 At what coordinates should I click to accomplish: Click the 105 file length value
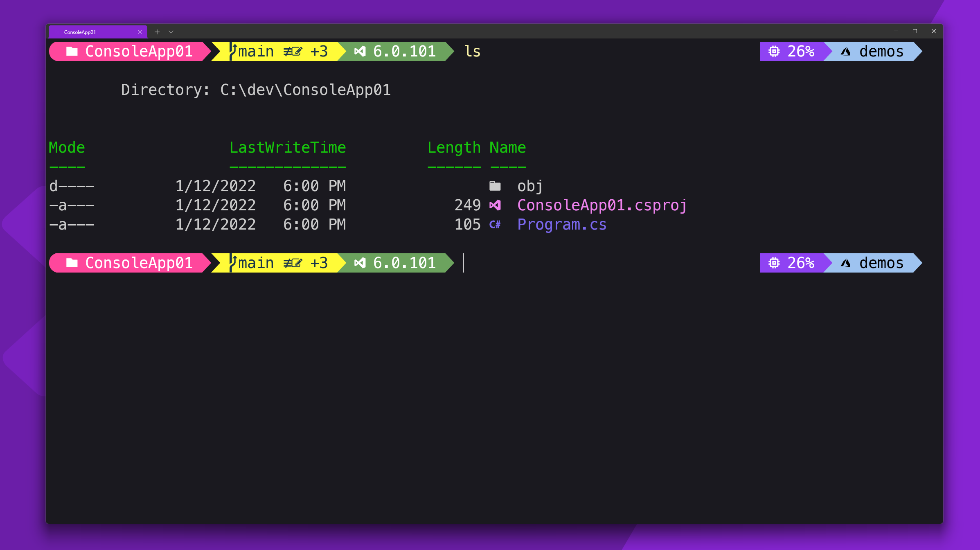tap(468, 225)
